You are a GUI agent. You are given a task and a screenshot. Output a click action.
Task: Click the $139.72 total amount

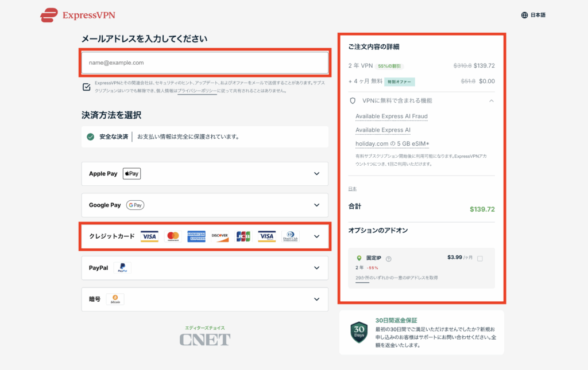tap(482, 209)
